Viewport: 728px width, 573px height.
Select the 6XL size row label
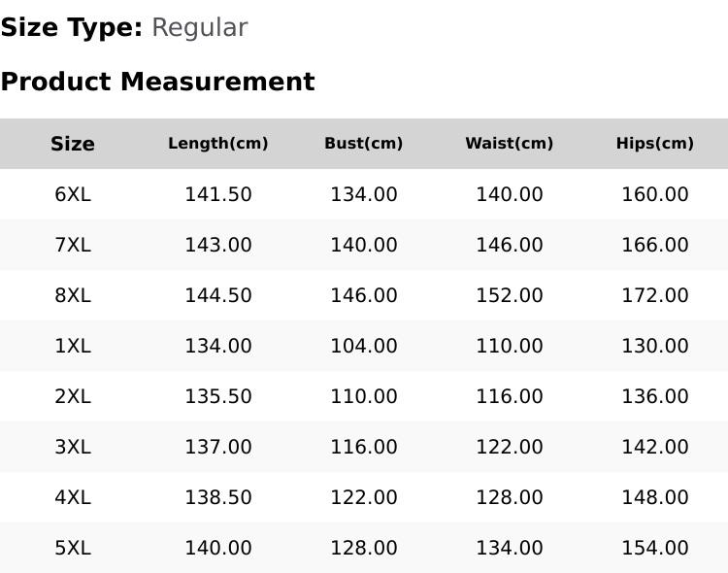[x=73, y=194]
